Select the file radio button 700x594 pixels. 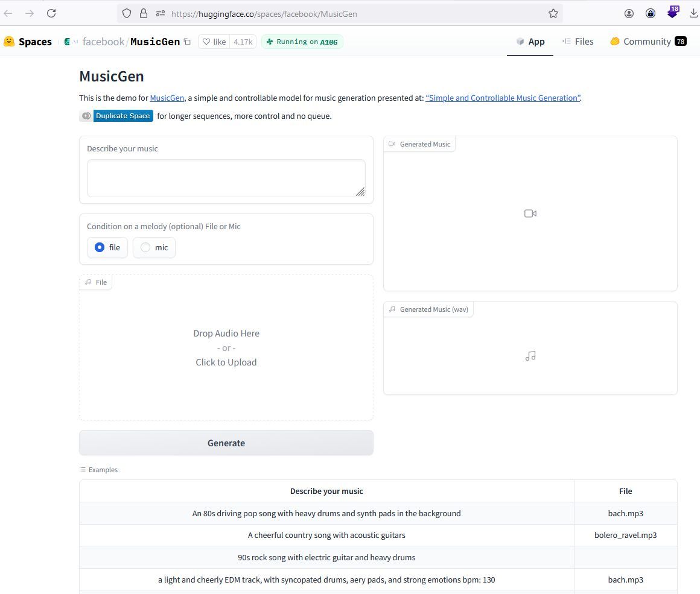[107, 247]
